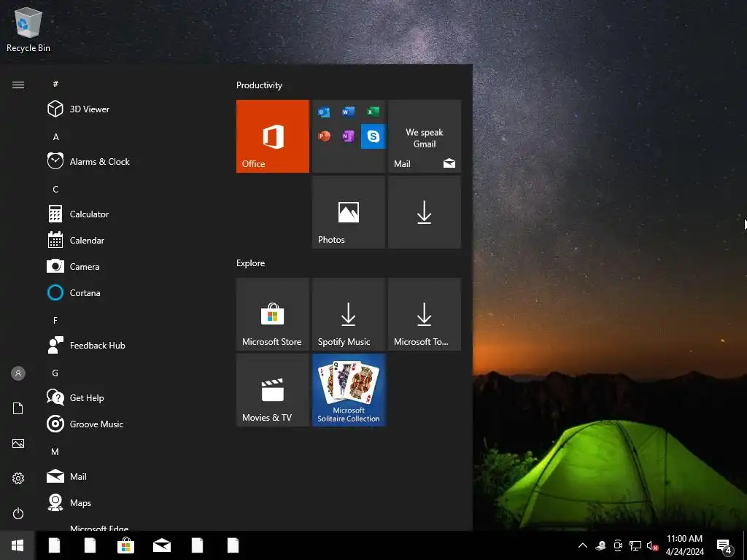Open the user account menu in the Start sidebar

[18, 373]
